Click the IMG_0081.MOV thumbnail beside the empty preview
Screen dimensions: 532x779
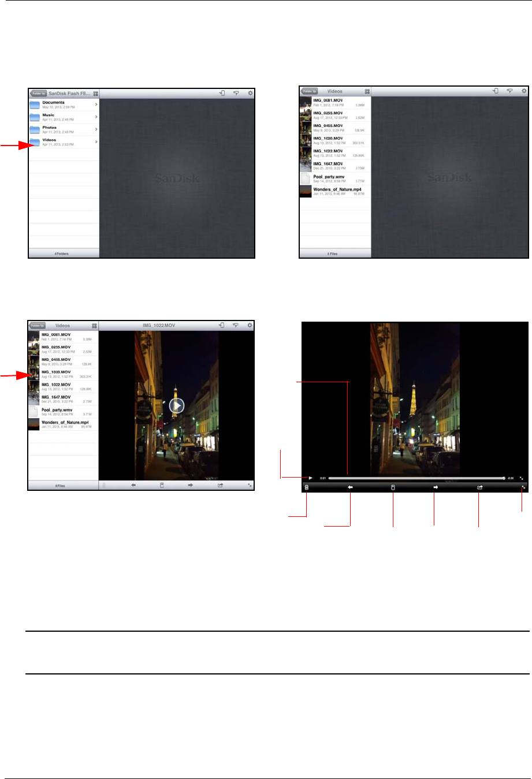(x=306, y=103)
